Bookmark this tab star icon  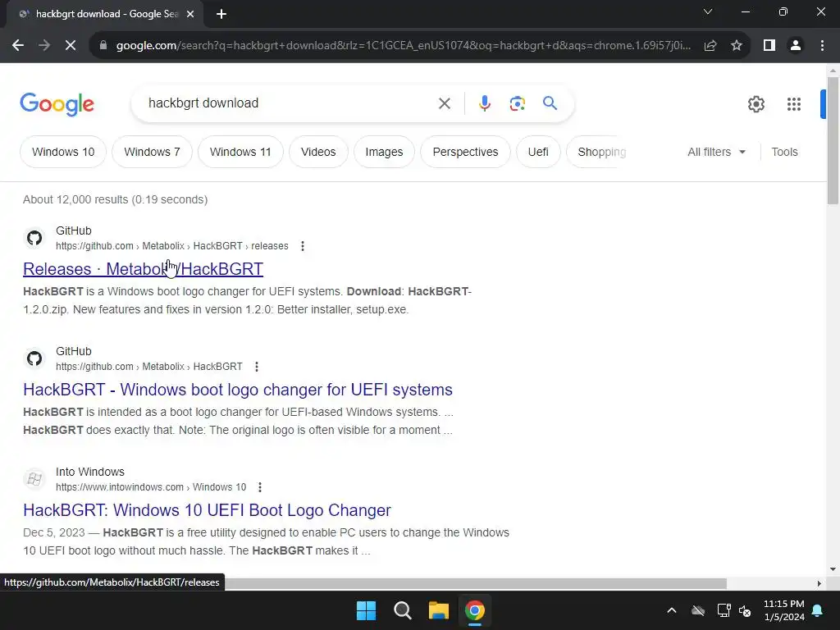[x=737, y=46]
